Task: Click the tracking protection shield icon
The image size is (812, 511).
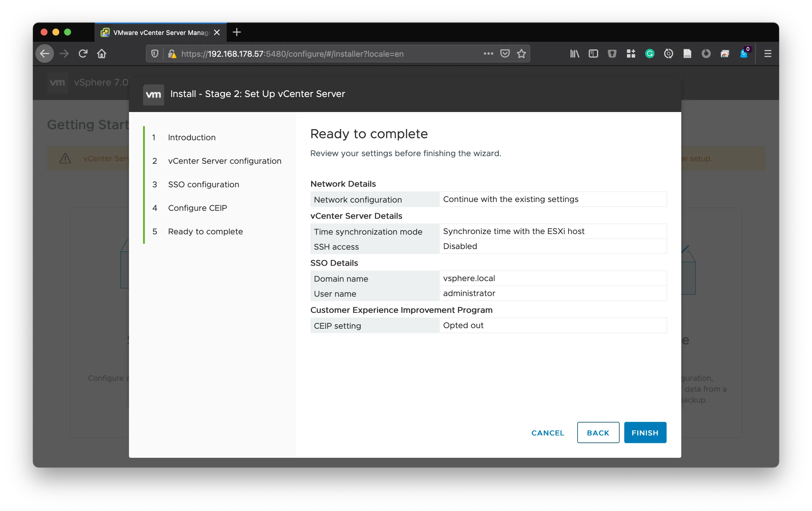Action: tap(155, 54)
